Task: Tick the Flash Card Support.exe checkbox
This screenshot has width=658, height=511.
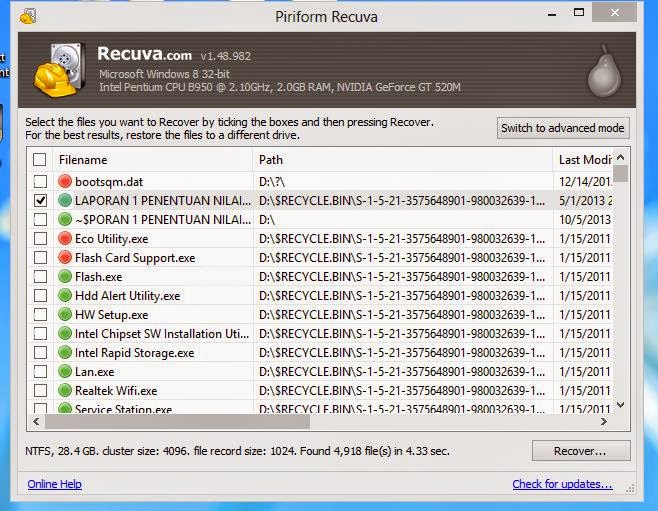Action: 40,258
